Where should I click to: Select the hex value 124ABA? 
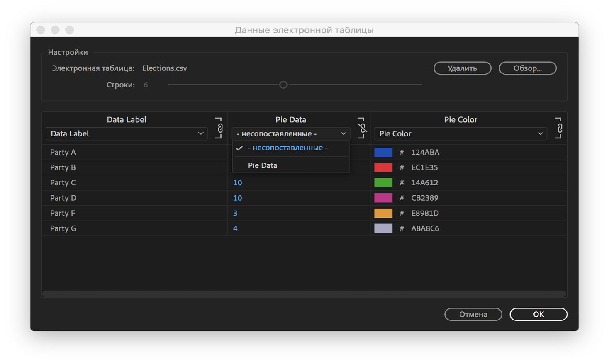point(425,152)
